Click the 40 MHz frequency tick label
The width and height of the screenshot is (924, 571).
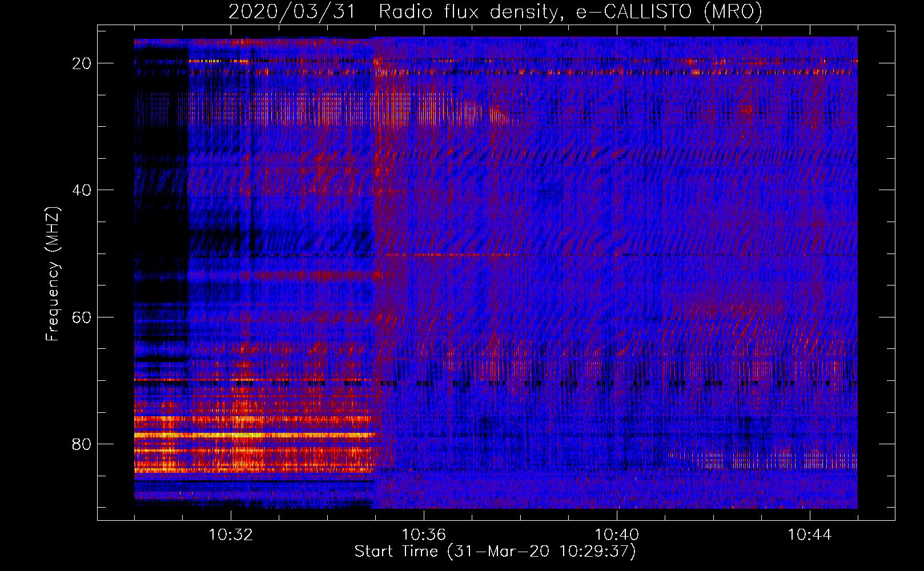coord(82,190)
